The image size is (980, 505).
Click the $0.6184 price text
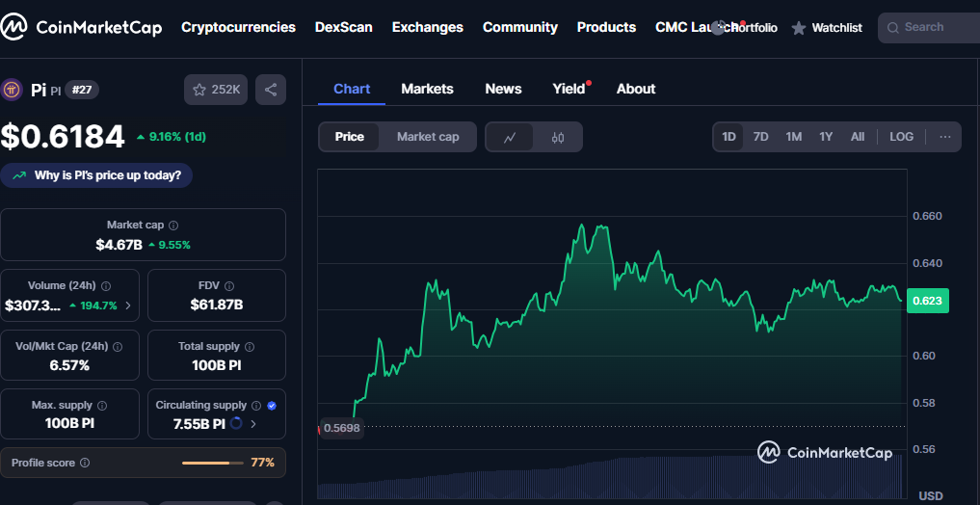click(x=63, y=137)
